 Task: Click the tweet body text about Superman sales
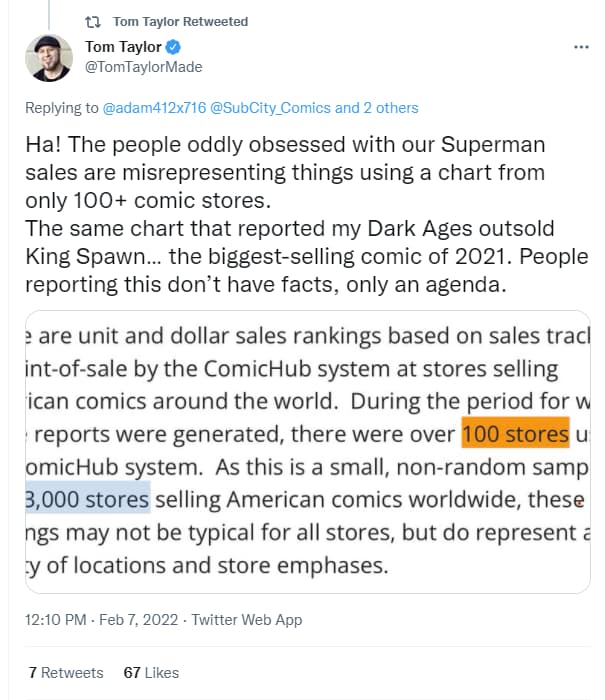pos(307,214)
